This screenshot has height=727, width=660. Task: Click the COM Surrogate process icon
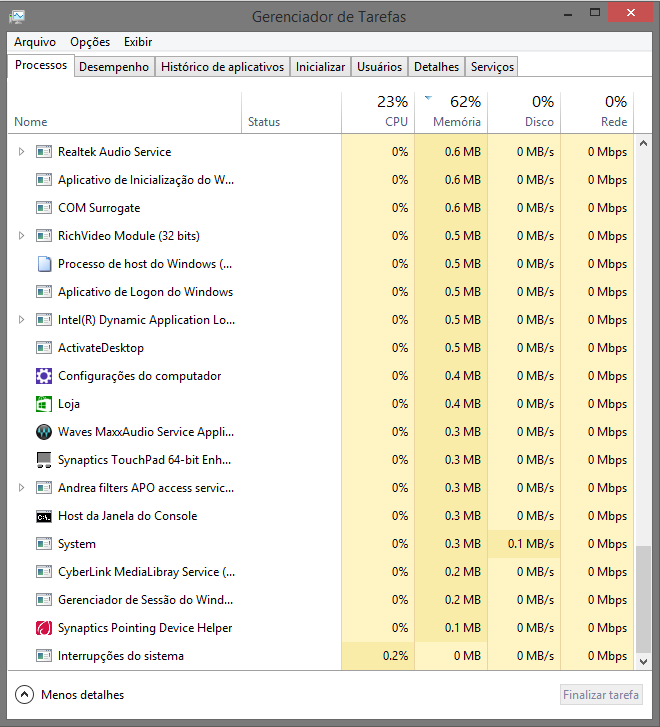point(44,208)
